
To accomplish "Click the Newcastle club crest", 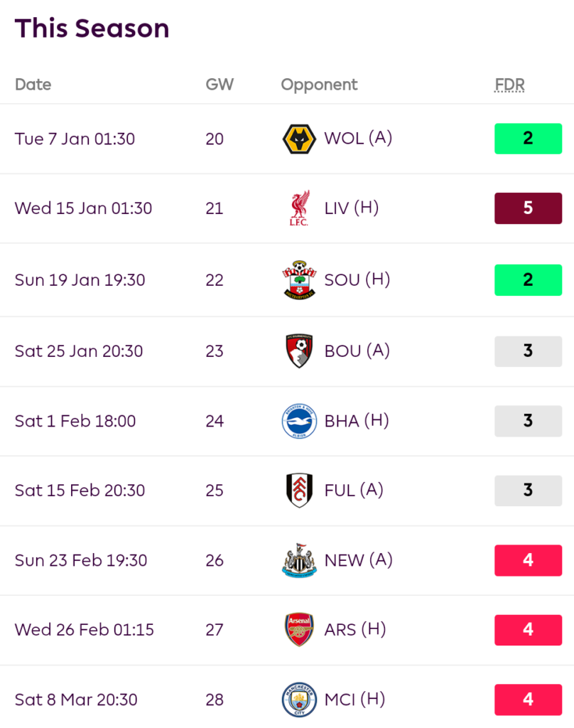I will (299, 560).
